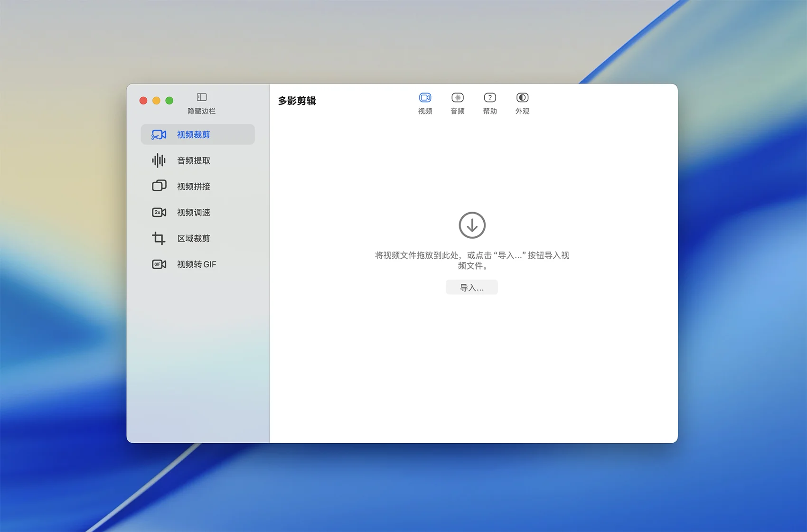Click the 隐藏边栏 sidebar toggle icon
The height and width of the screenshot is (532, 807).
pos(201,97)
